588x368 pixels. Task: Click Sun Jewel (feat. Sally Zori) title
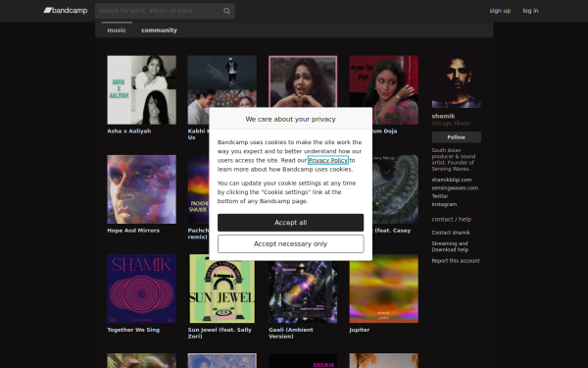(x=220, y=333)
